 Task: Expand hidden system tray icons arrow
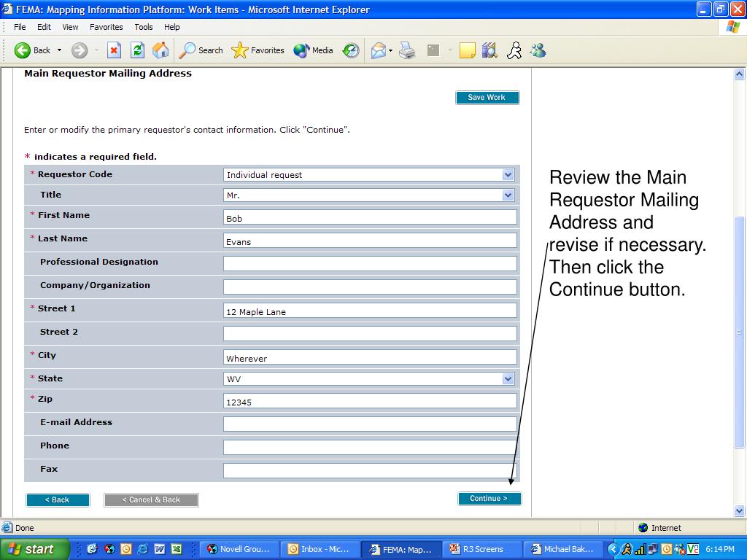coord(613,549)
